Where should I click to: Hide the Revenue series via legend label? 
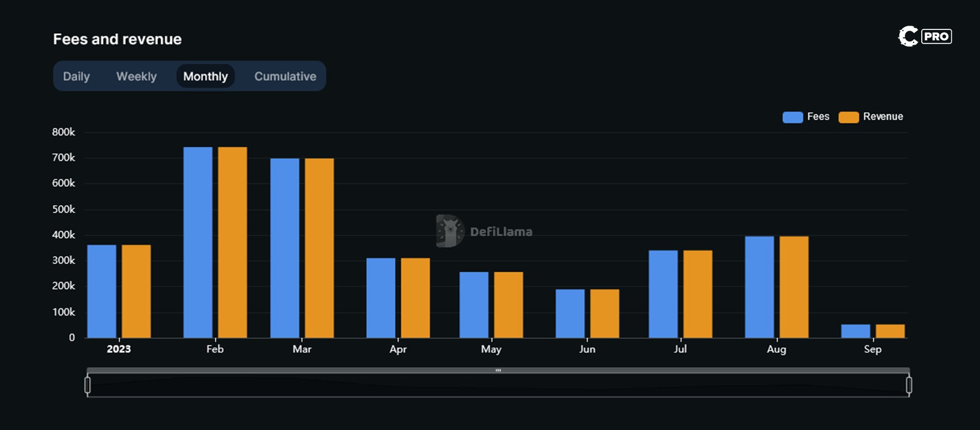pyautogui.click(x=883, y=116)
